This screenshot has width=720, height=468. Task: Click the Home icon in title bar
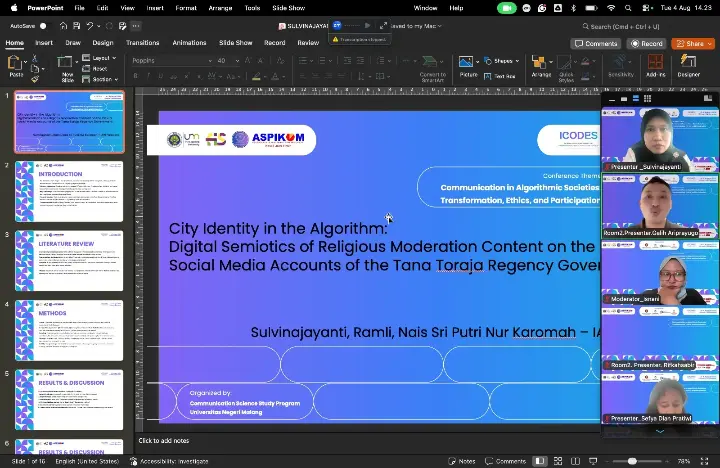63,26
